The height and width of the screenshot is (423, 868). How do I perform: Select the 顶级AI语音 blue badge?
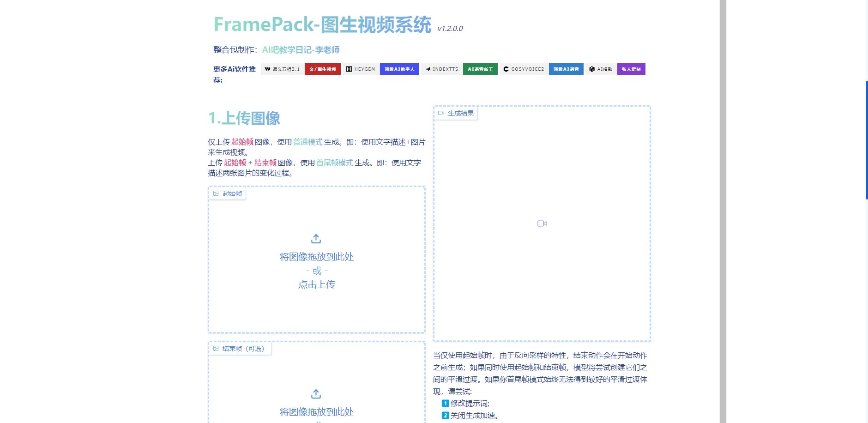(566, 69)
